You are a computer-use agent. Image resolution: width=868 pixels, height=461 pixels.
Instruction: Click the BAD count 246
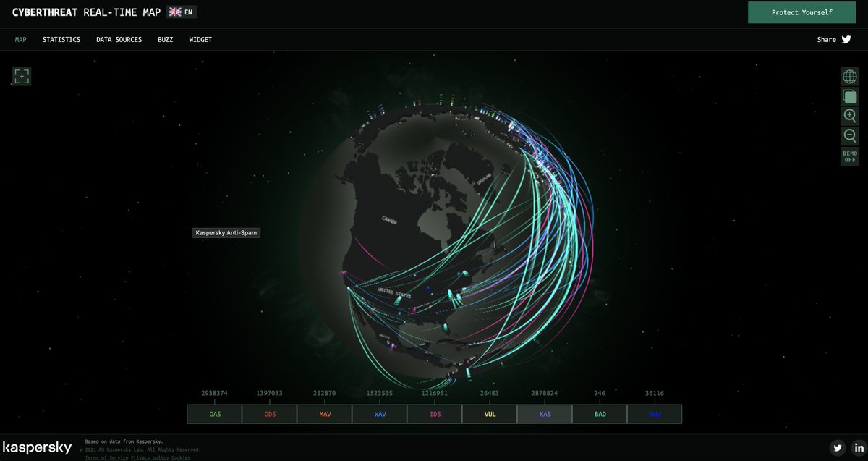pos(600,393)
